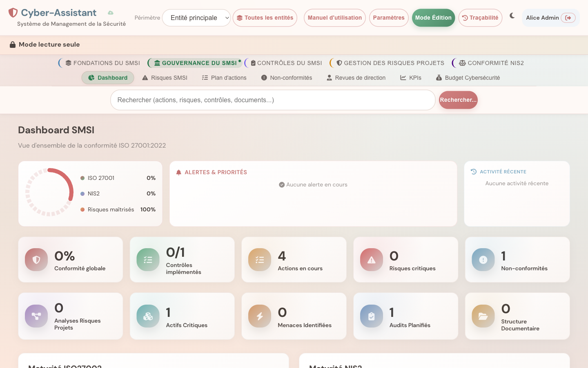This screenshot has width=588, height=368.
Task: Expand the Fondations du SMSI section
Action: [x=102, y=63]
